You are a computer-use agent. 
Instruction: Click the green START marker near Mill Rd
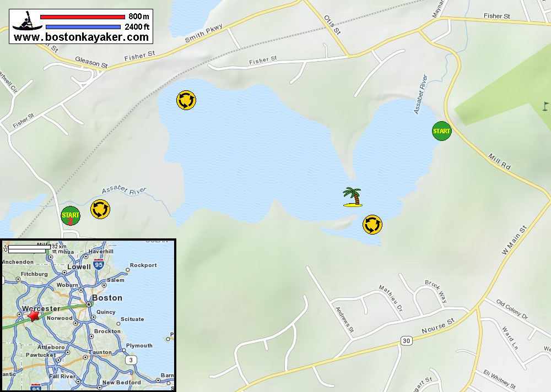pos(441,131)
